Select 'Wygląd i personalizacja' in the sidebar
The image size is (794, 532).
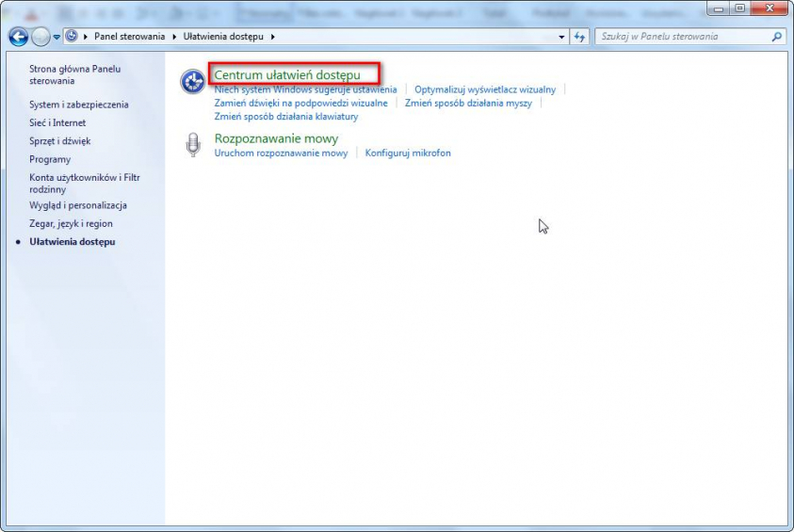[x=78, y=205]
